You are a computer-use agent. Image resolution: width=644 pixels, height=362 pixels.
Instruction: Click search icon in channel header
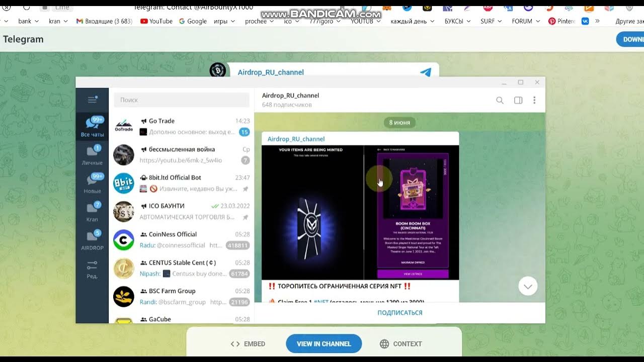click(500, 100)
